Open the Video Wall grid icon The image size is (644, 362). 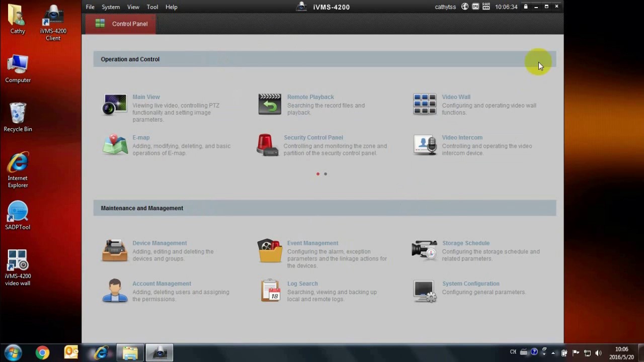point(425,104)
